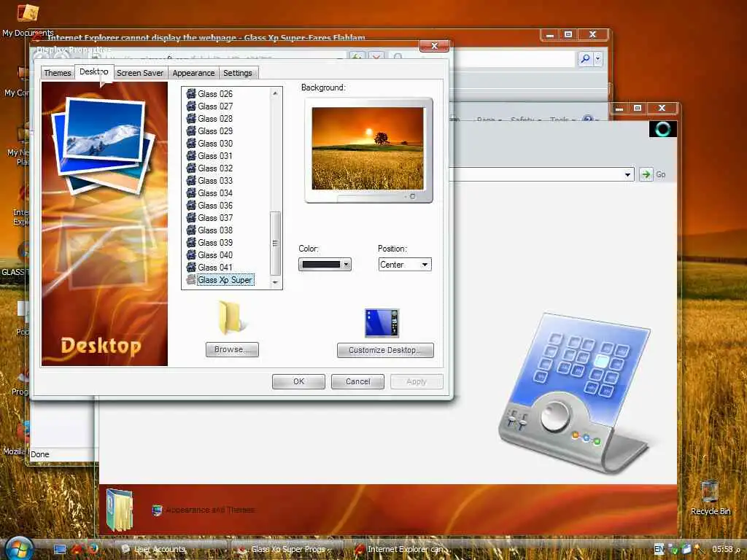This screenshot has height=560, width=747.
Task: Open My Documents desktop icon
Action: tap(28, 19)
